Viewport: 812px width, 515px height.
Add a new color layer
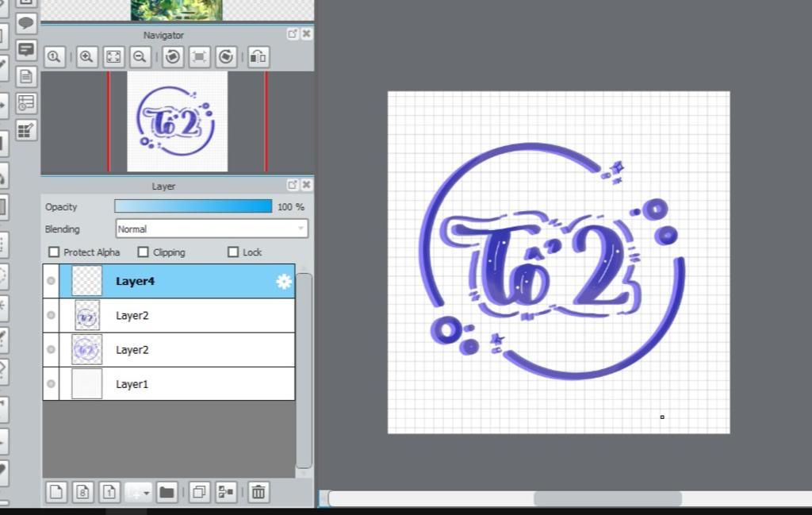click(56, 492)
